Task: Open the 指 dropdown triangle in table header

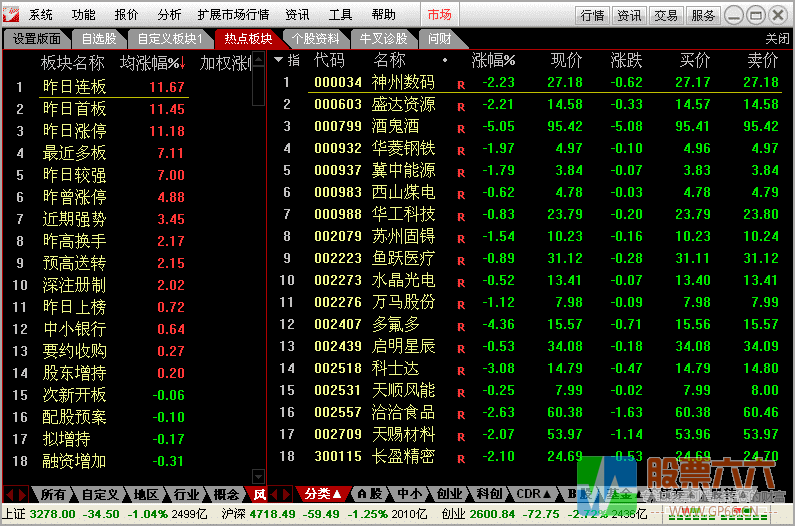Action: click(278, 60)
